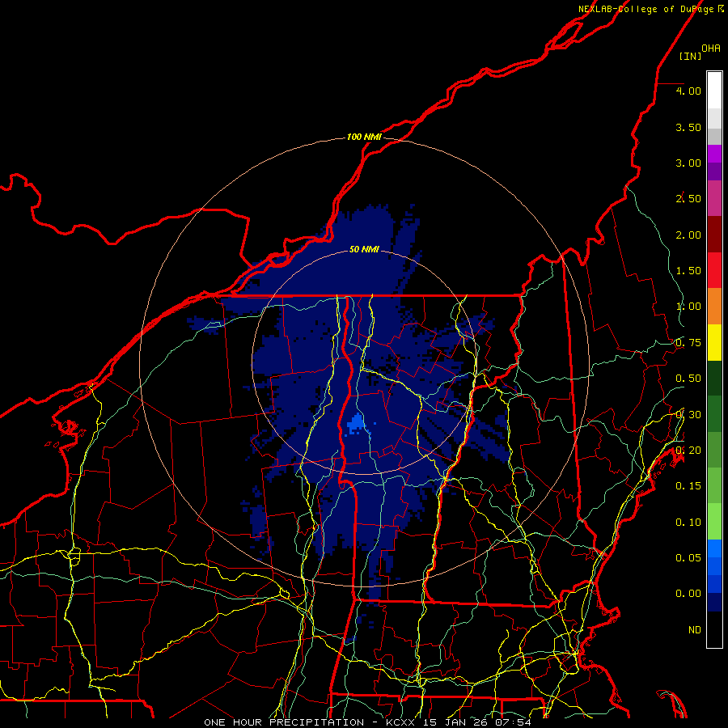
Task: Select the white swatch at legend top
Action: 714,90
